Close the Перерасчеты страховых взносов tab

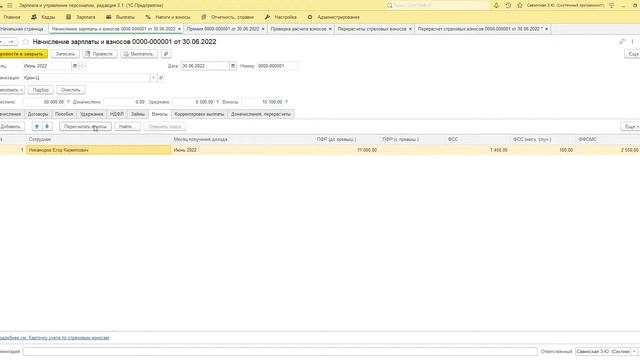click(410, 29)
